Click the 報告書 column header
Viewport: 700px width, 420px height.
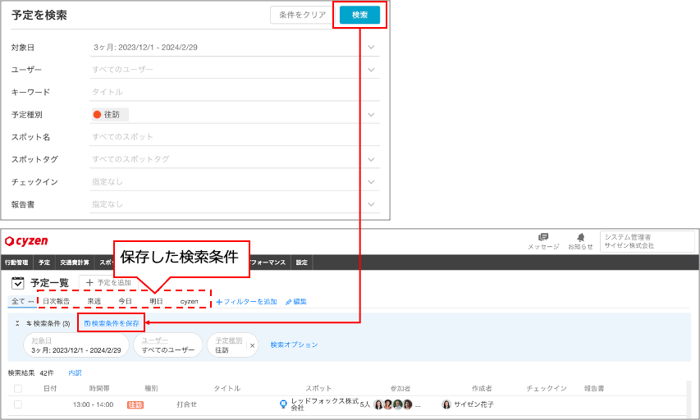[x=594, y=389]
